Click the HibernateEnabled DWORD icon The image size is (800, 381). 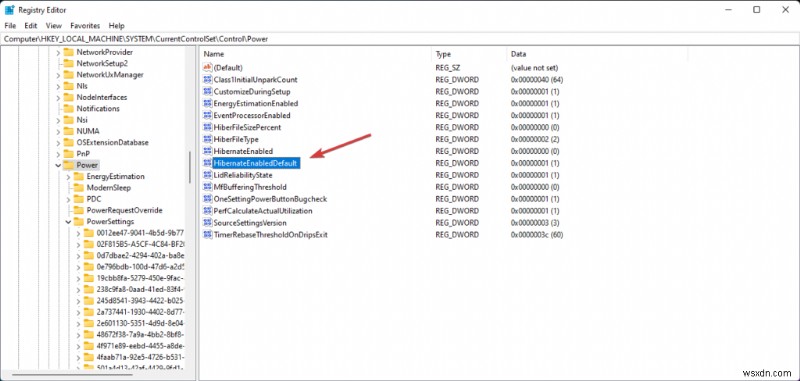(207, 151)
